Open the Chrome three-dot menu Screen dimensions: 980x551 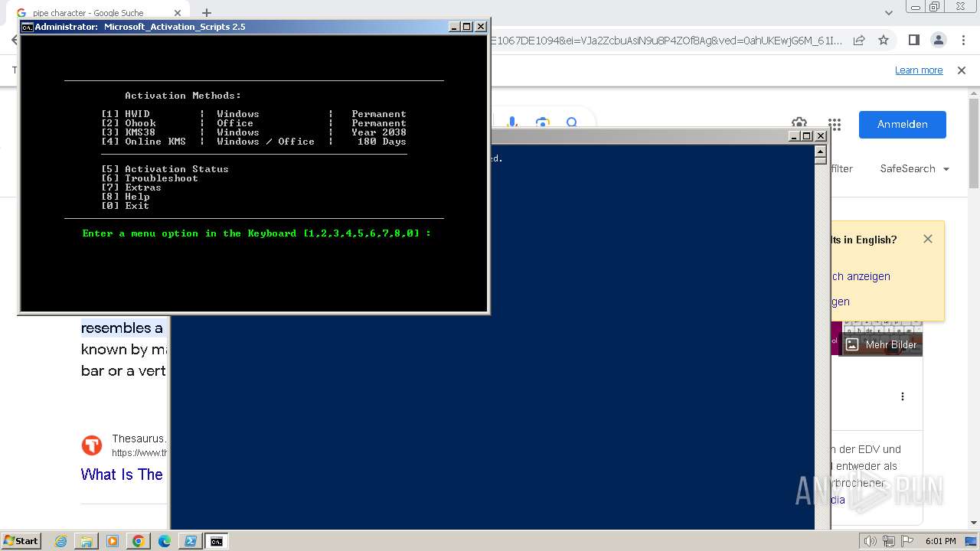(963, 41)
